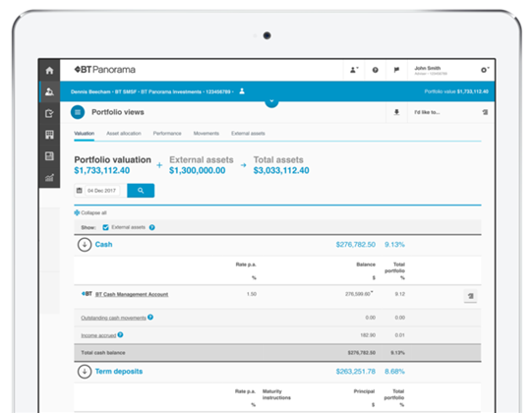Screen dimensions: 532x413
Task: Expand the blue account header chevron
Action: click(271, 101)
